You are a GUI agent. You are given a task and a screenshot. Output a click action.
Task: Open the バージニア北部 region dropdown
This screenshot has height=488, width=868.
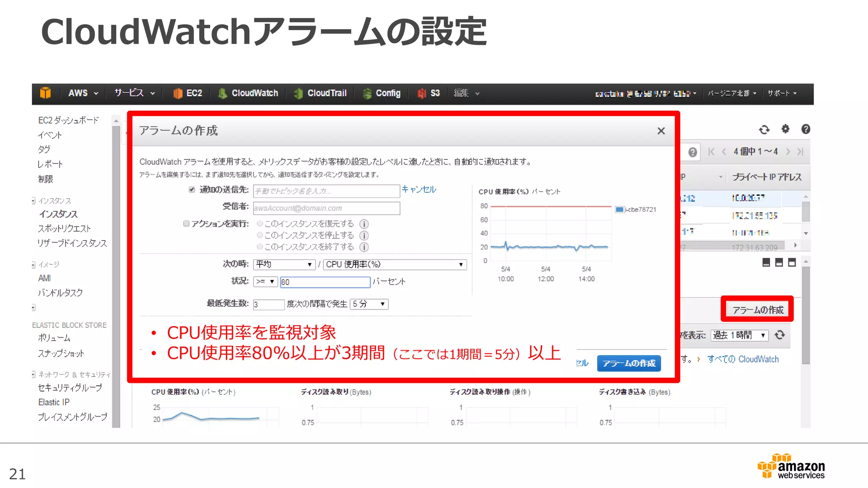click(732, 93)
